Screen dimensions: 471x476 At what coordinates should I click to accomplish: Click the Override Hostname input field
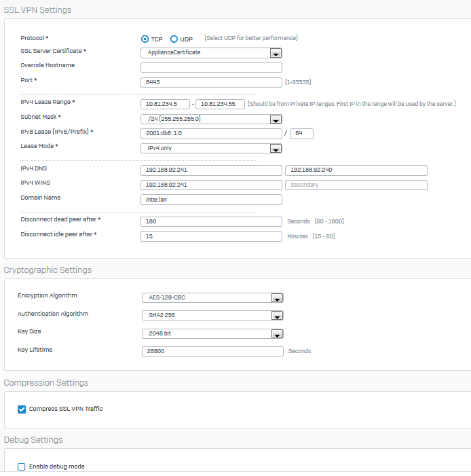[211, 68]
